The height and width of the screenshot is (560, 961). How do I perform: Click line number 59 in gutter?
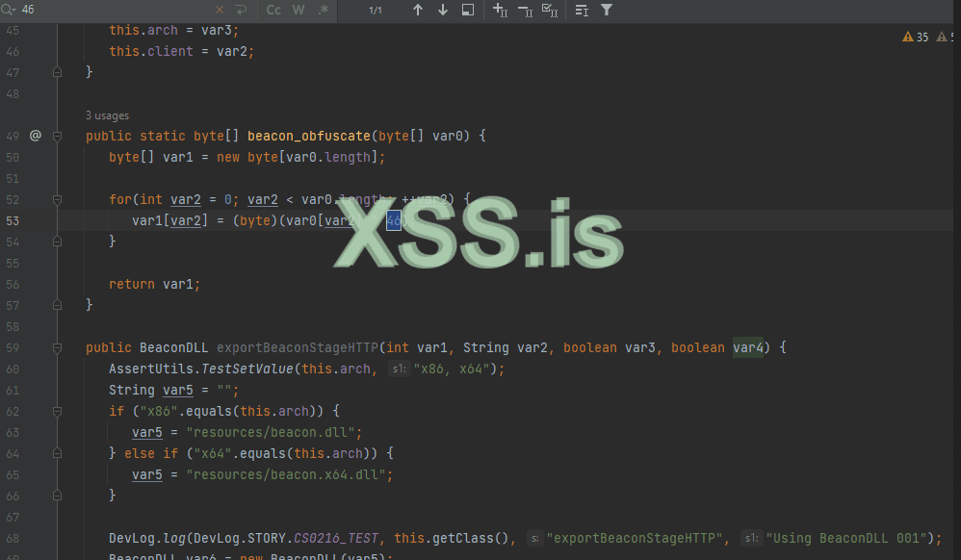coord(13,348)
